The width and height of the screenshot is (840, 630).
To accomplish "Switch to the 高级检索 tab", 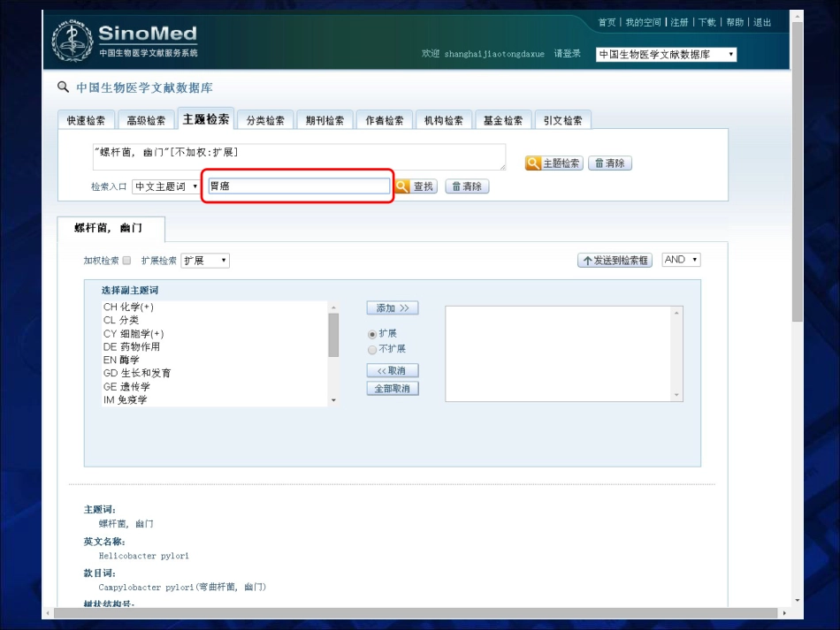I will tap(146, 120).
